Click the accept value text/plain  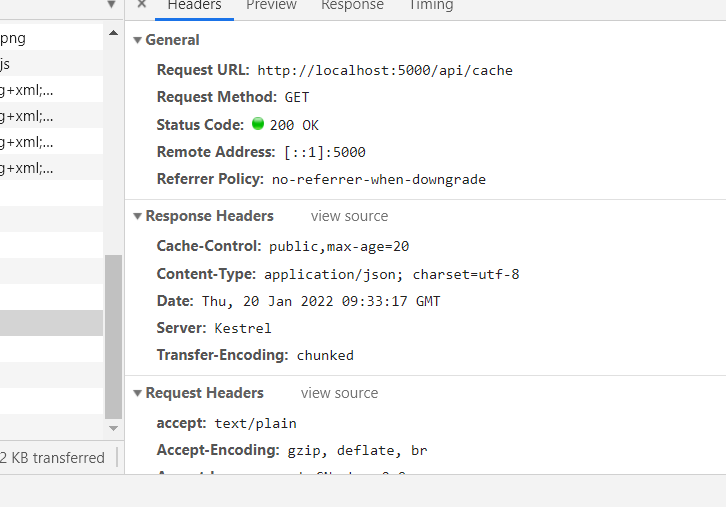[255, 424]
